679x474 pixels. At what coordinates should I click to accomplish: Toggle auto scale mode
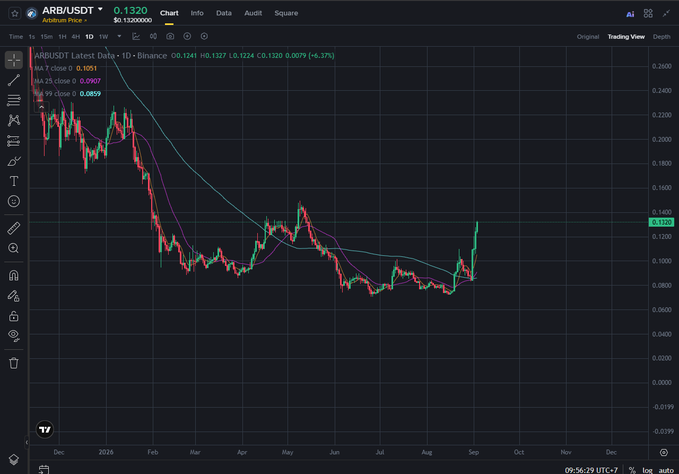(x=666, y=470)
